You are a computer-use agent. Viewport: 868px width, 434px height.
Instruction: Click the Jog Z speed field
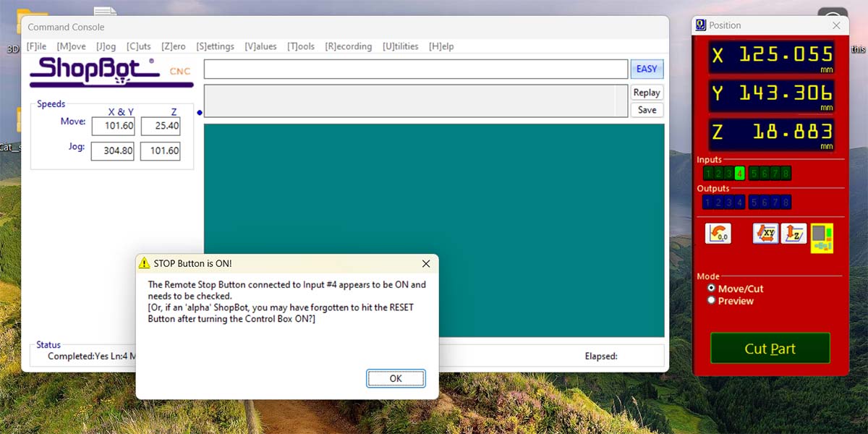[161, 151]
